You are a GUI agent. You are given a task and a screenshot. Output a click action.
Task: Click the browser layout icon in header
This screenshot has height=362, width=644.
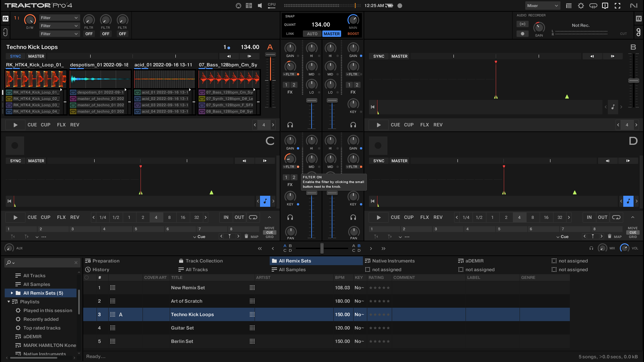pyautogui.click(x=569, y=6)
